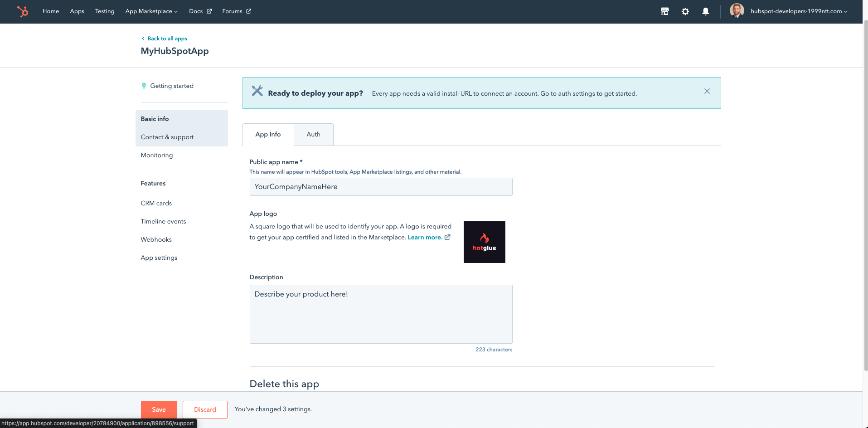Click the MyHubSpotApp title
The height and width of the screenshot is (428, 868).
coord(175,51)
